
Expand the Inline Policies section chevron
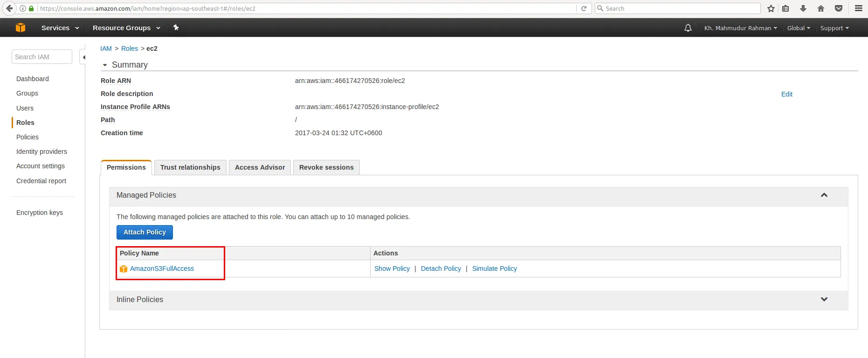(824, 299)
